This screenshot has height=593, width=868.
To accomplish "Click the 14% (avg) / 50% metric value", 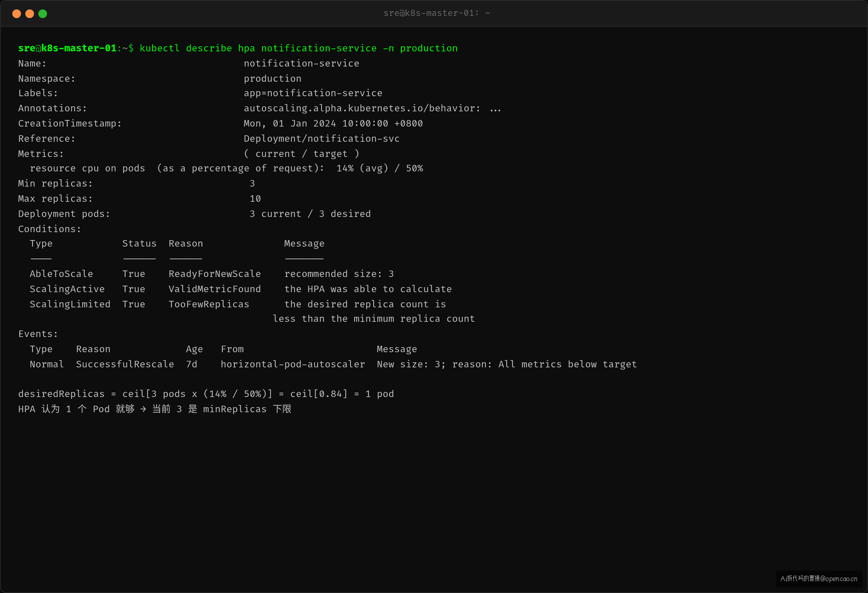I will (x=379, y=168).
